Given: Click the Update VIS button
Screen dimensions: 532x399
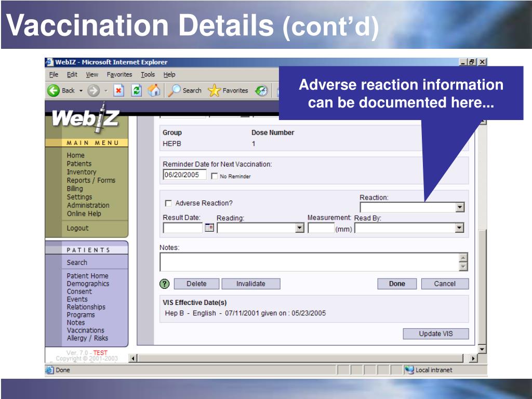Looking at the screenshot, I should tap(436, 334).
